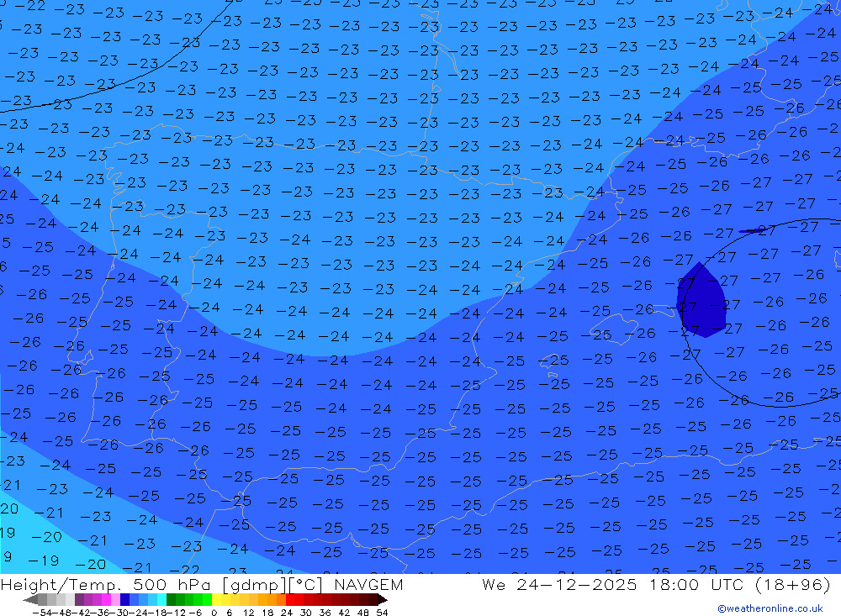
Task: Click the "We 24-12-2025" date text
Action: pos(559,584)
